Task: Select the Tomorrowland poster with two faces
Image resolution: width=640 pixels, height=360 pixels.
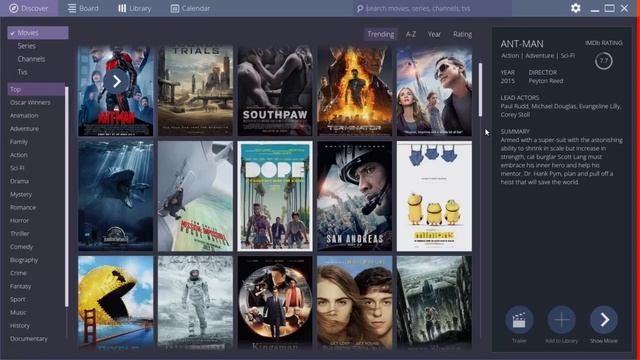Action: click(434, 91)
